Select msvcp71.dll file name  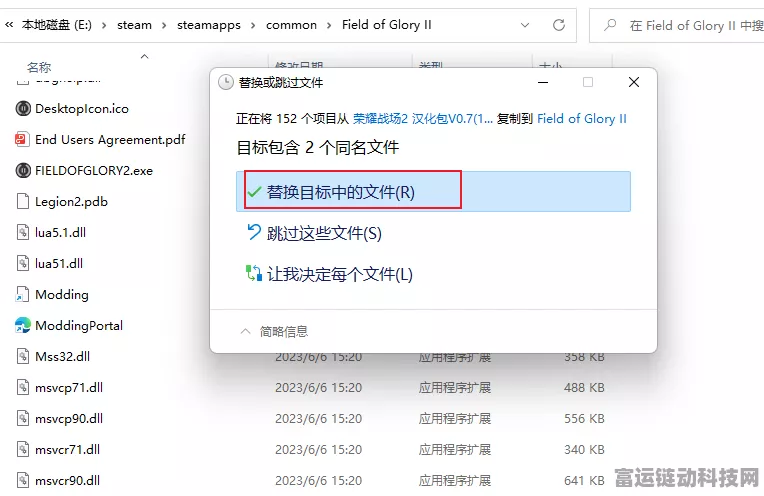point(69,388)
